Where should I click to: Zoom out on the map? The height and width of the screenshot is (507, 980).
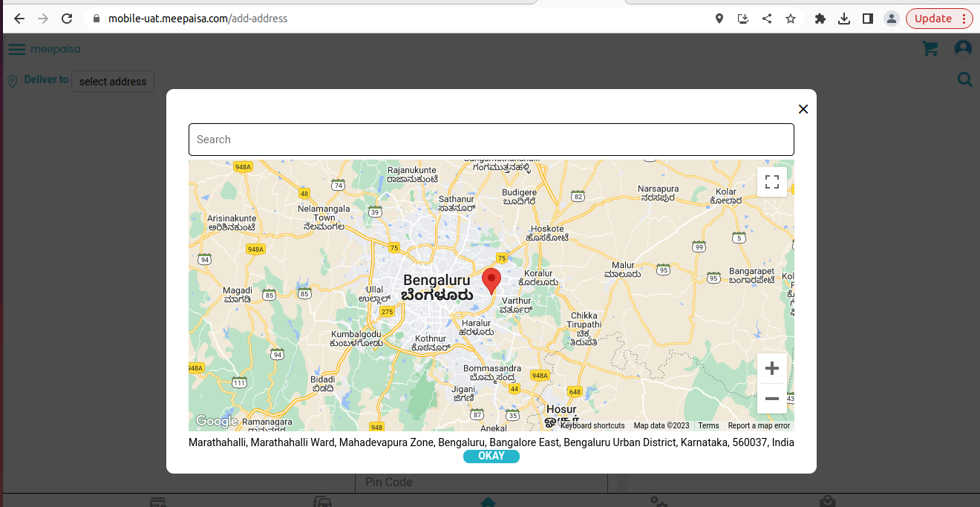pos(772,399)
